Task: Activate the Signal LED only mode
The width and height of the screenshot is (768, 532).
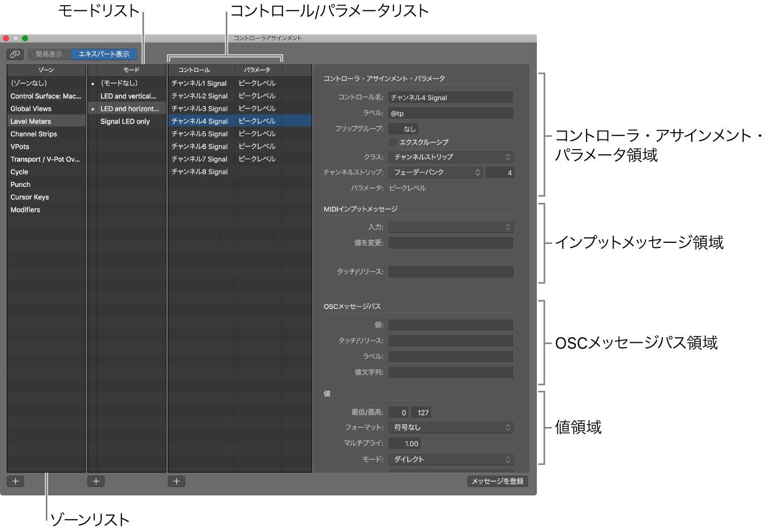Action: tap(126, 121)
